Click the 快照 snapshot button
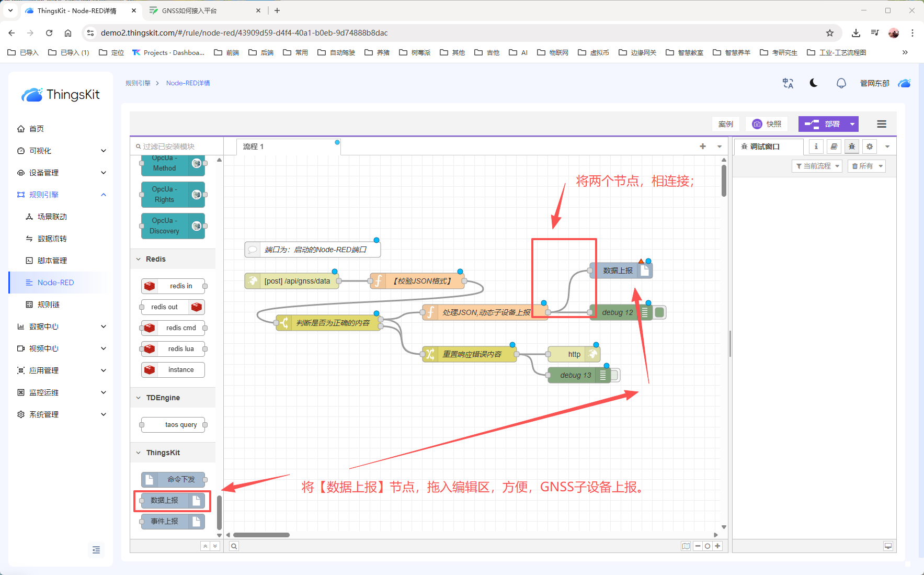This screenshot has height=575, width=924. [x=767, y=124]
